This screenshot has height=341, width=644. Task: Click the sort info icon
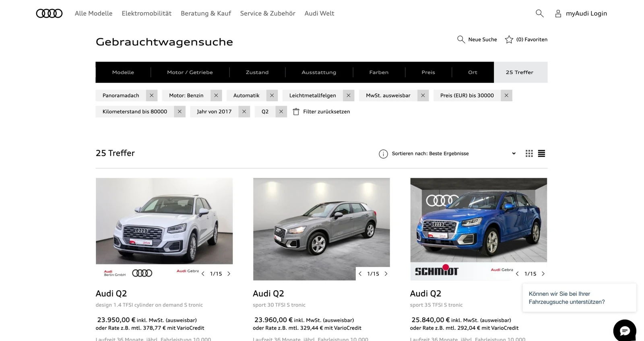383,154
